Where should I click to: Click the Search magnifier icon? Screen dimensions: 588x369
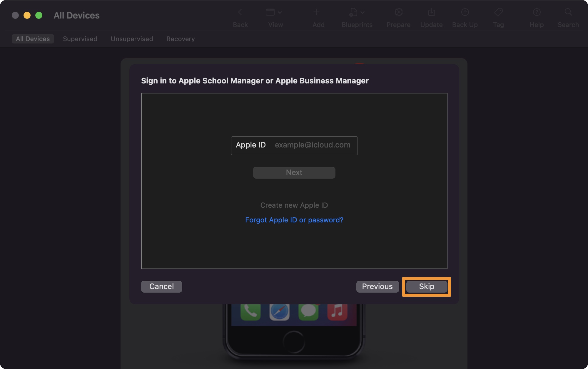568,12
